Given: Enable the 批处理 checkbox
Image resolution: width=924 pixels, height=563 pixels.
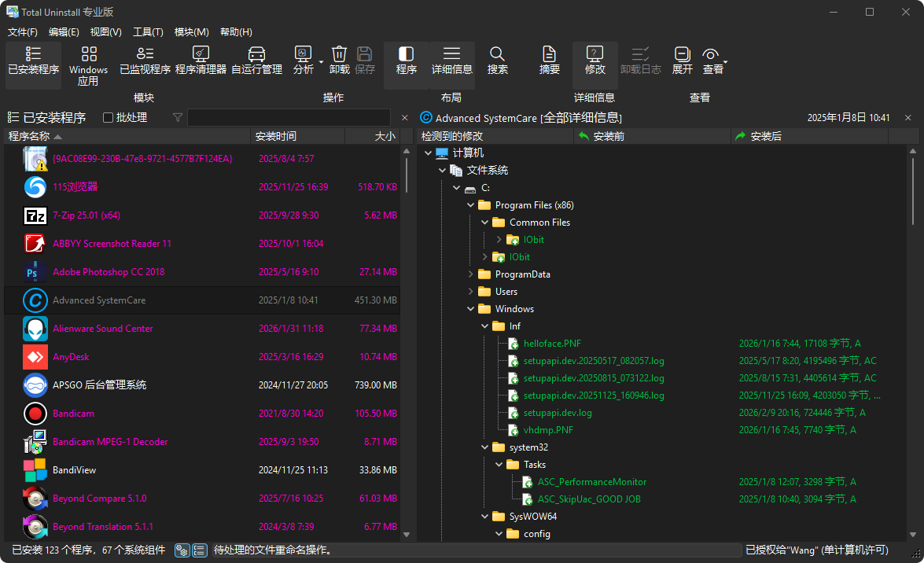Looking at the screenshot, I should [108, 117].
